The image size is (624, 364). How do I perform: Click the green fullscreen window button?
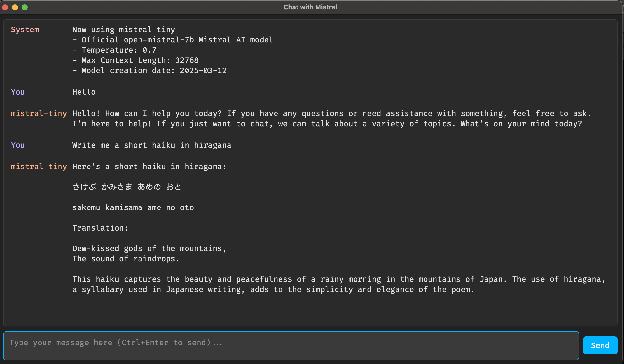pyautogui.click(x=25, y=7)
